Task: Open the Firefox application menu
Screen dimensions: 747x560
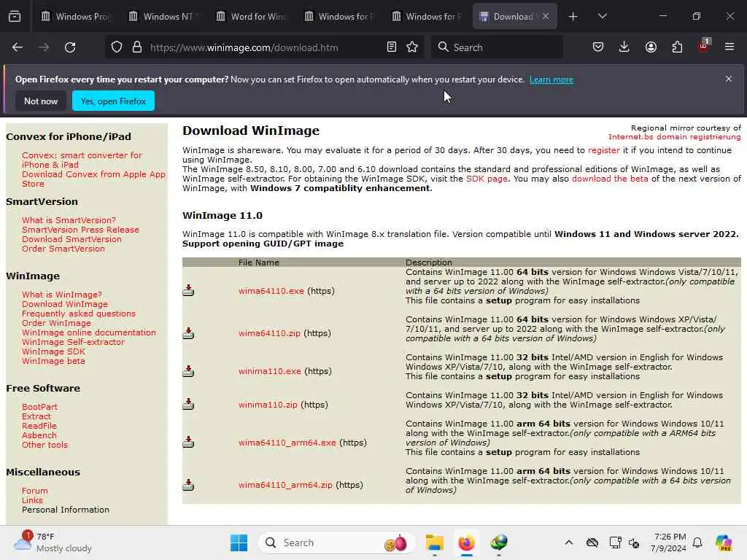Action: click(x=729, y=47)
